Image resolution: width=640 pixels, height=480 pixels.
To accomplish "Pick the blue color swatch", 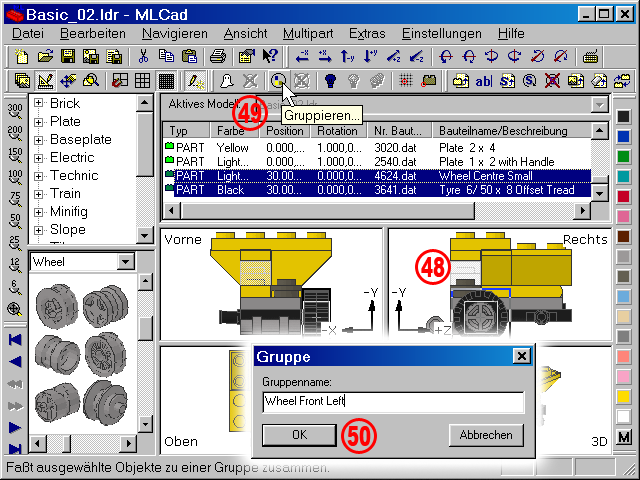I will (x=623, y=137).
